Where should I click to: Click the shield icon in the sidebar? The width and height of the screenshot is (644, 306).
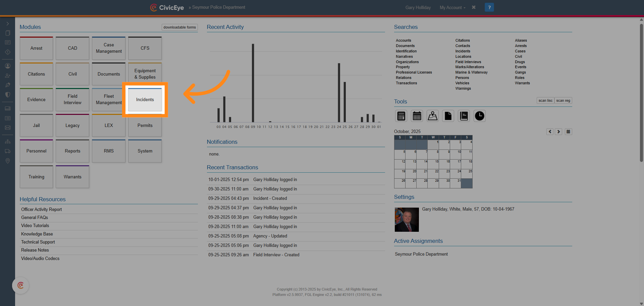click(x=7, y=95)
